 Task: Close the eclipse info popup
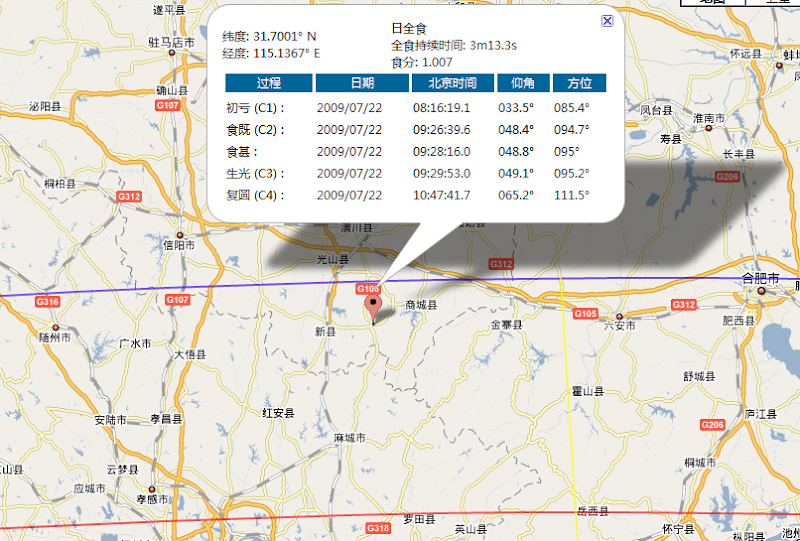(x=607, y=21)
